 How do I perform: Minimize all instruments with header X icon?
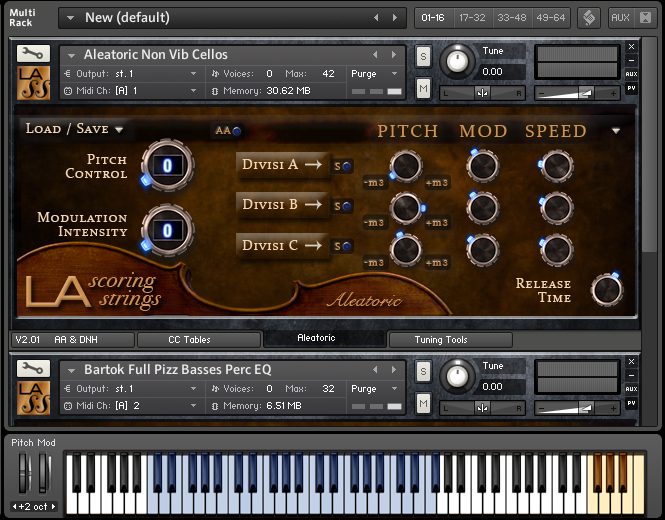(645, 18)
